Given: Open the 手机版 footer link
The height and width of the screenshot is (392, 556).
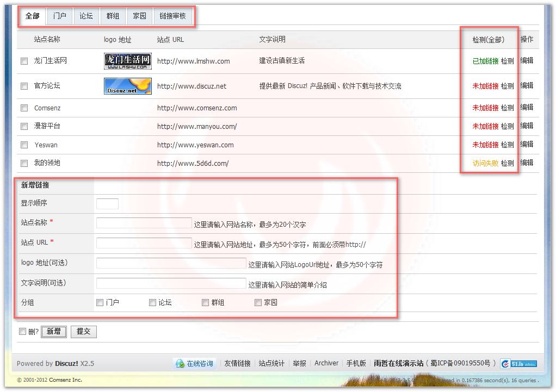Looking at the screenshot, I should [356, 363].
